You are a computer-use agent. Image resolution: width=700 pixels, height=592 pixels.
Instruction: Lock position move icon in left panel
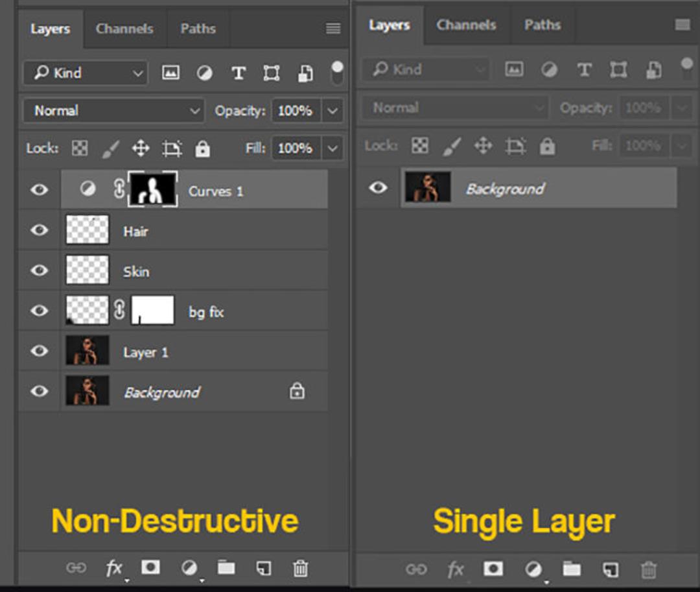(141, 148)
